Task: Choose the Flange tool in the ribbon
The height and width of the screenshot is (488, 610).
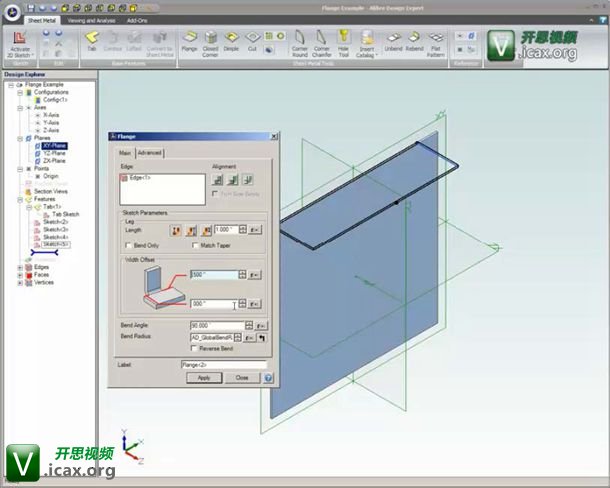Action: pos(189,41)
